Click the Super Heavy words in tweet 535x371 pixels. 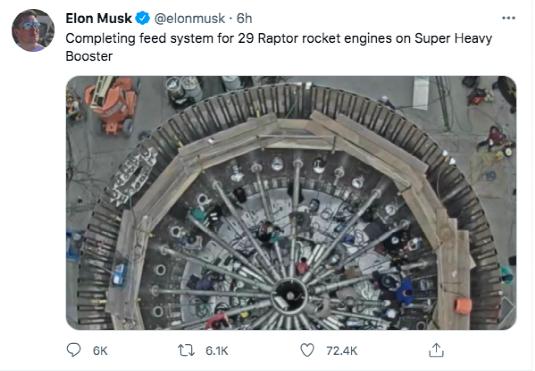point(453,39)
